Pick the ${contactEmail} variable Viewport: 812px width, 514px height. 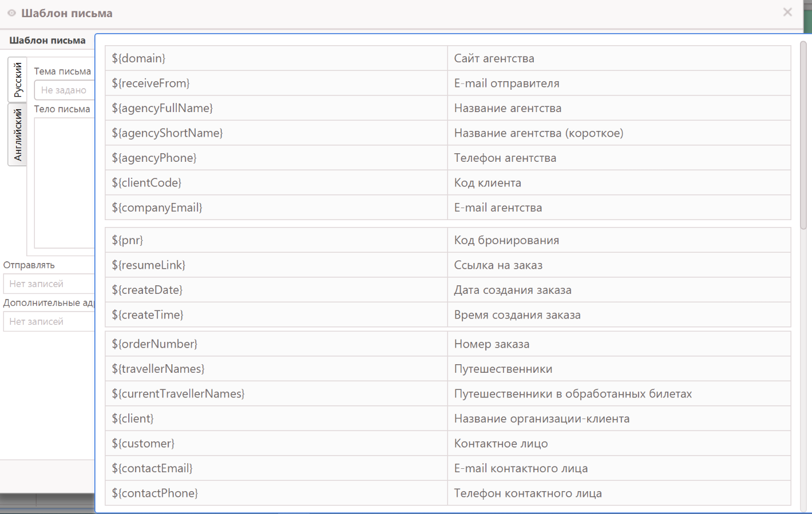(152, 468)
